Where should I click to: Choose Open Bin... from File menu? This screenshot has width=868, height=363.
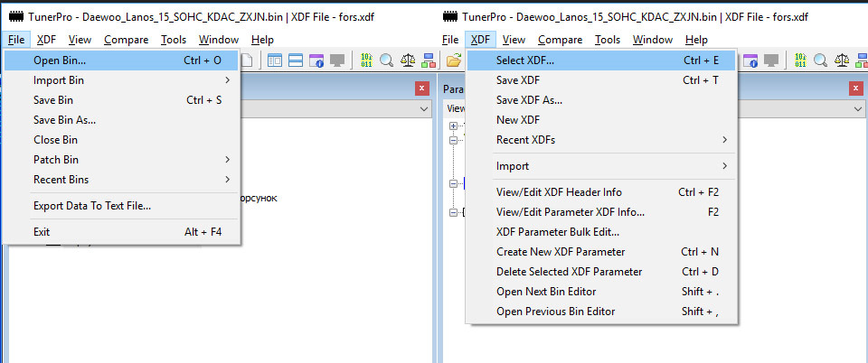pyautogui.click(x=121, y=60)
